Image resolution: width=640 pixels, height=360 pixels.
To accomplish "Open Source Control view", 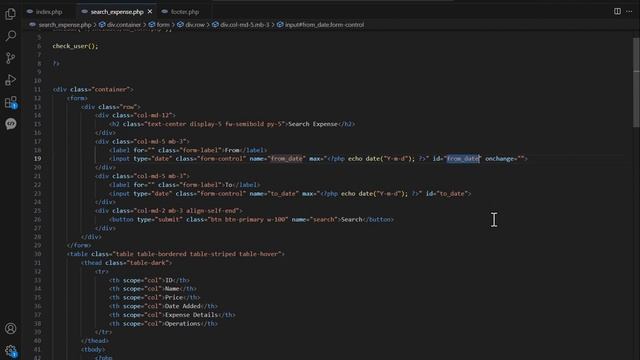I will tap(11, 58).
